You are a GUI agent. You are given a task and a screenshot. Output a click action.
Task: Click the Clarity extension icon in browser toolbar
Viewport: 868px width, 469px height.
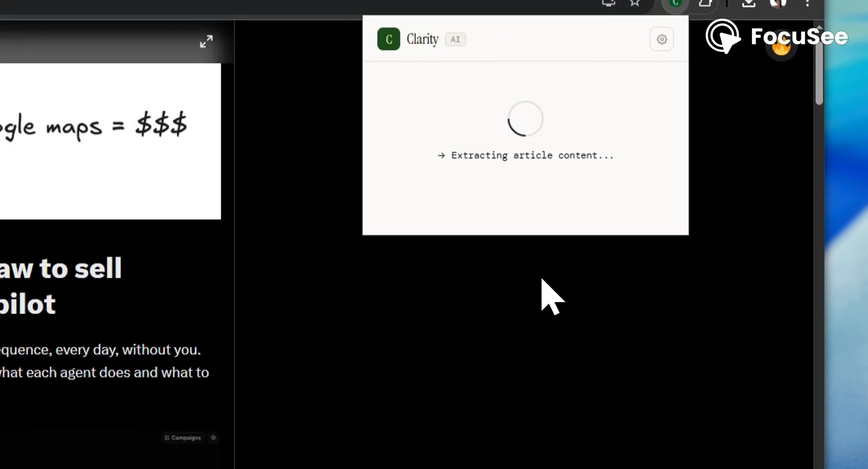[x=676, y=3]
